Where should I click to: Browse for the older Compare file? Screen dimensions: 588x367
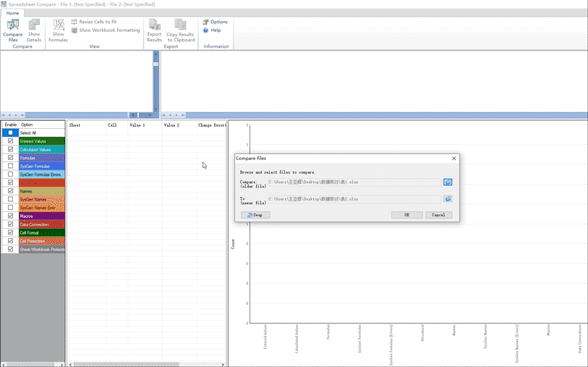(448, 182)
